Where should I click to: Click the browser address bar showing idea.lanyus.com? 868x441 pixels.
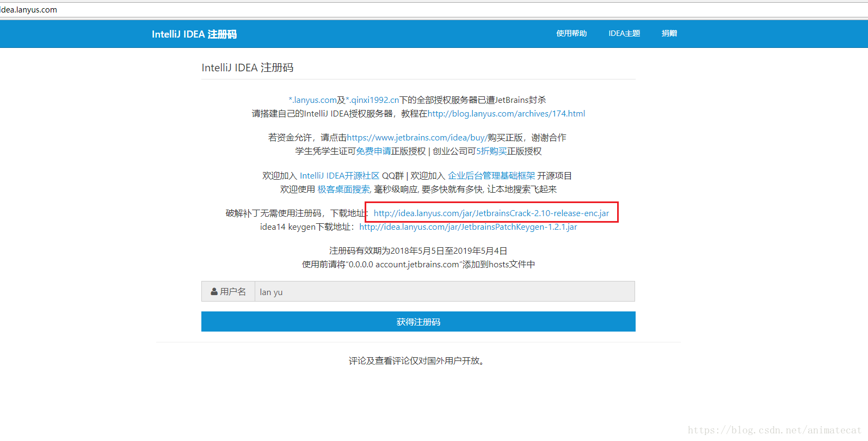[x=218, y=10]
